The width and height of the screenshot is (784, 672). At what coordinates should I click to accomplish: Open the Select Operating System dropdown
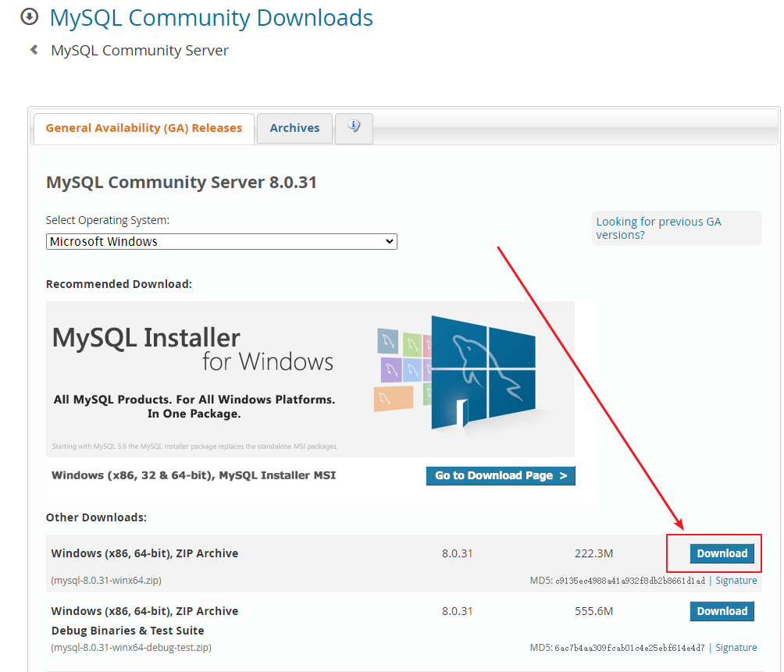222,241
